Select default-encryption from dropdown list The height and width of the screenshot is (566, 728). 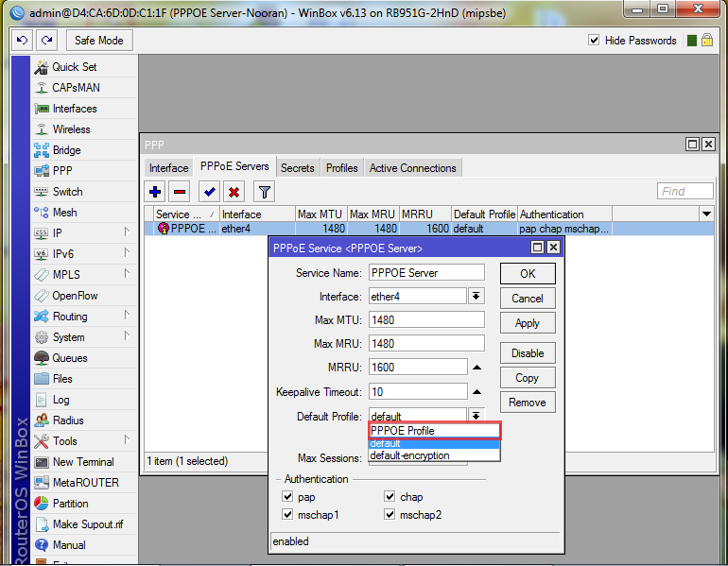435,455
